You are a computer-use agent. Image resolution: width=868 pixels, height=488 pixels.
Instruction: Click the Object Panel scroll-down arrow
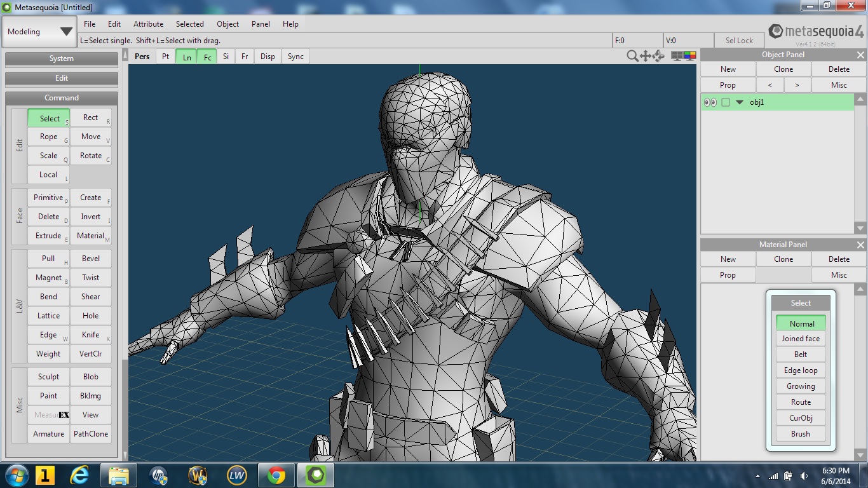(x=860, y=227)
